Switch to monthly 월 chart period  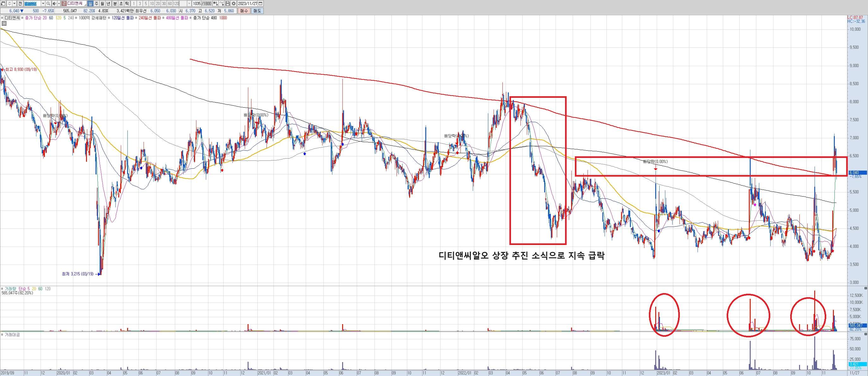(102, 4)
